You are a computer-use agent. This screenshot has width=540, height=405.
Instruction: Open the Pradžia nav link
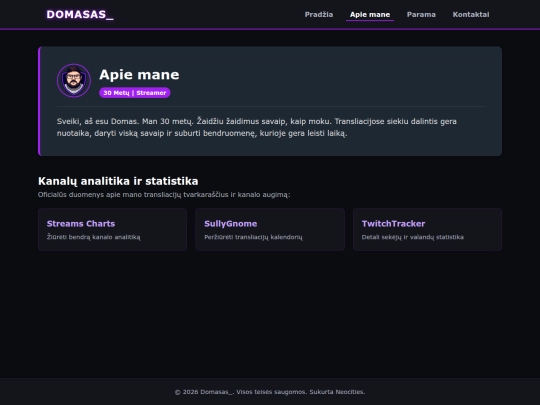tap(319, 14)
